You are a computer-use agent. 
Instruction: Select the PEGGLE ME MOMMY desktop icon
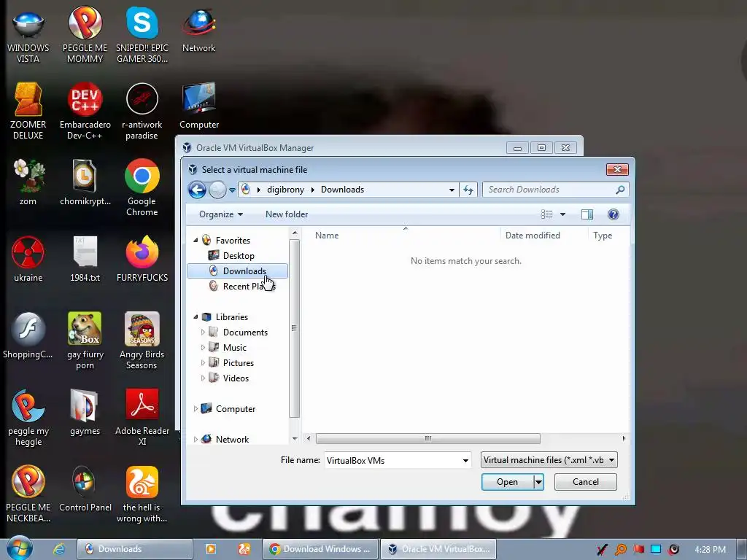point(85,35)
